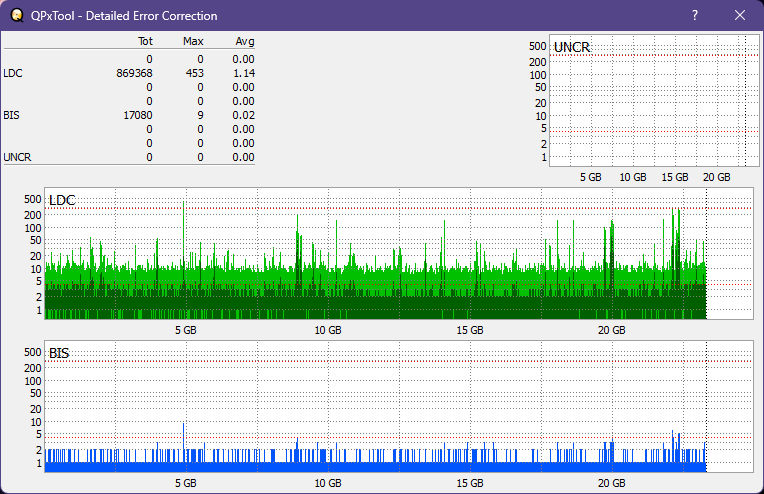Click the Avg column header

coord(245,41)
